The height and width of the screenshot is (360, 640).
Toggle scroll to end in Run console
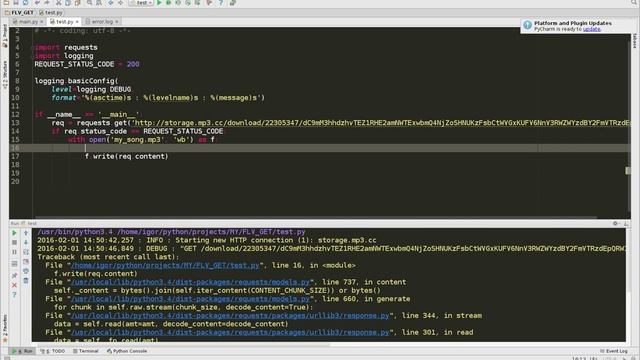click(x=26, y=261)
